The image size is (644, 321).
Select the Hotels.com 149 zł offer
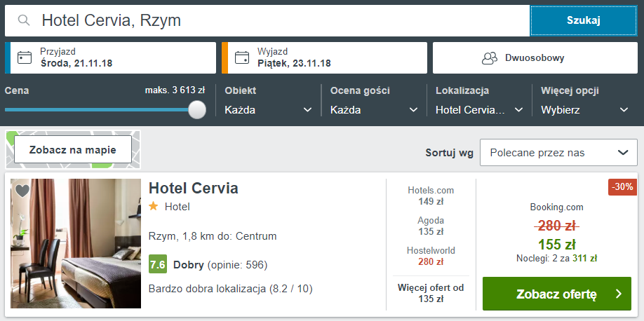click(x=431, y=196)
